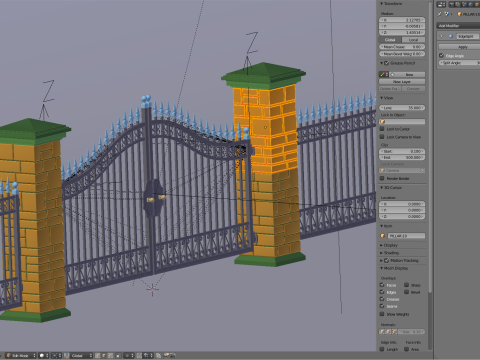Click the Mean Crease slider
The image size is (480, 360).
[402, 47]
